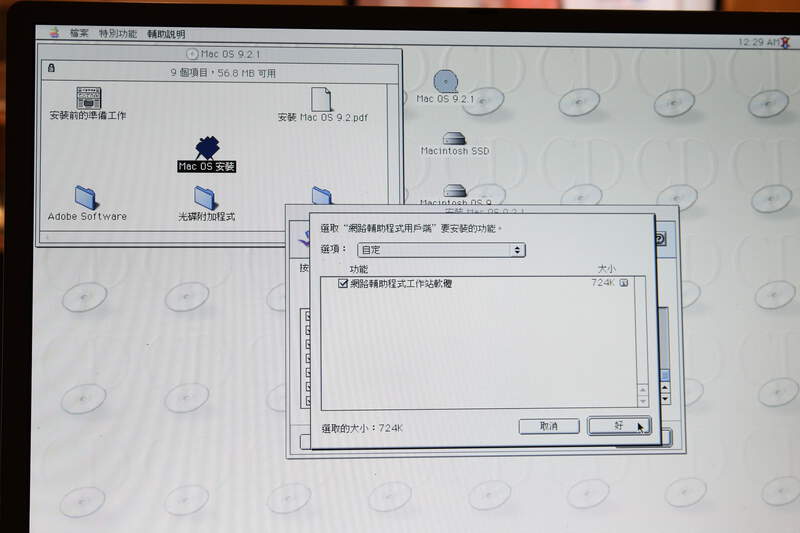
Task: Select the 光碟附加程式 folder
Action: (206, 204)
